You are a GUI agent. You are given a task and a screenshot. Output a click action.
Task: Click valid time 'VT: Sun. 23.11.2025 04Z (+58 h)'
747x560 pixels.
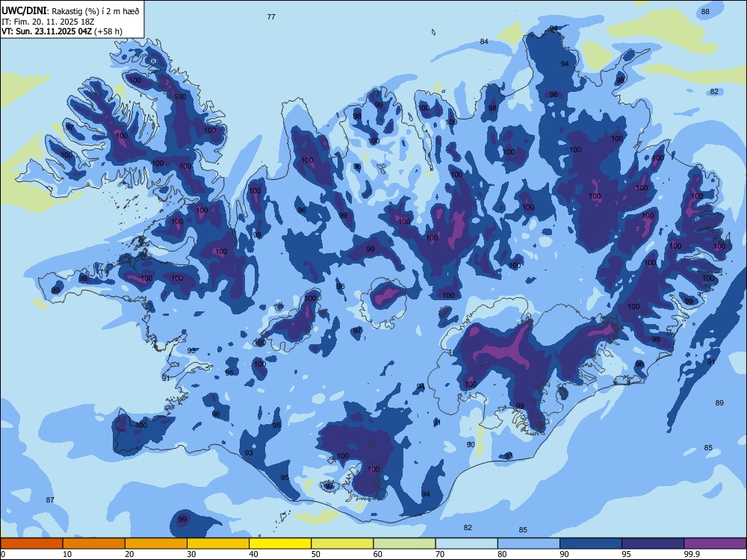point(62,31)
